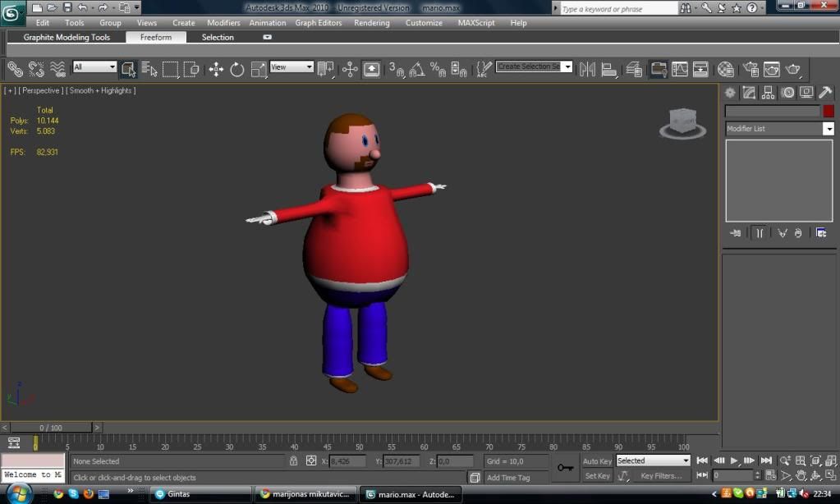The width and height of the screenshot is (840, 504).
Task: Open the Schematic View
Action: point(700,69)
